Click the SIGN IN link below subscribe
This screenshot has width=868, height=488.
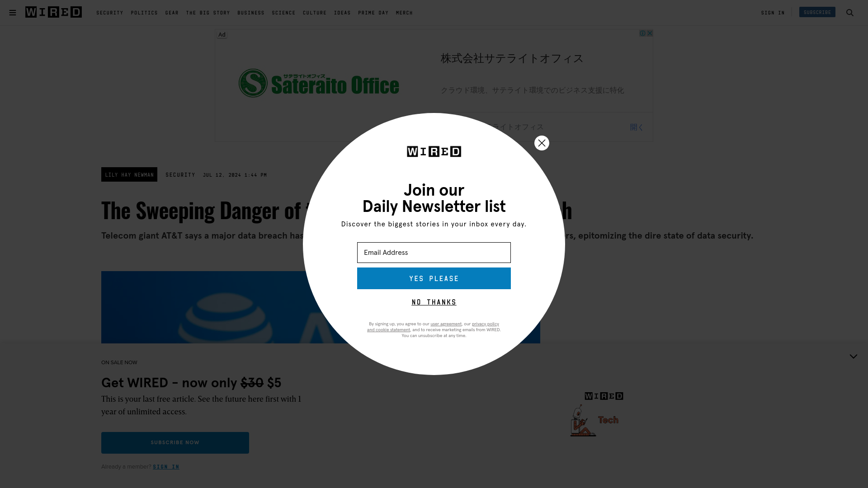pyautogui.click(x=166, y=467)
